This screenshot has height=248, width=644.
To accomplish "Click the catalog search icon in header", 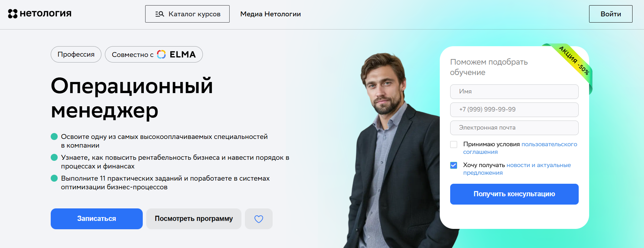I will coord(159,14).
